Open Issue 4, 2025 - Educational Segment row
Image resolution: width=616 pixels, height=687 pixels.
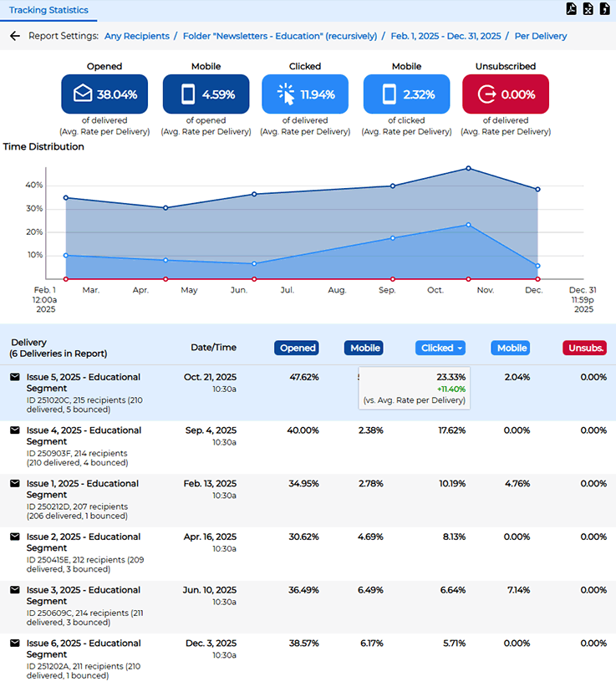(84, 435)
